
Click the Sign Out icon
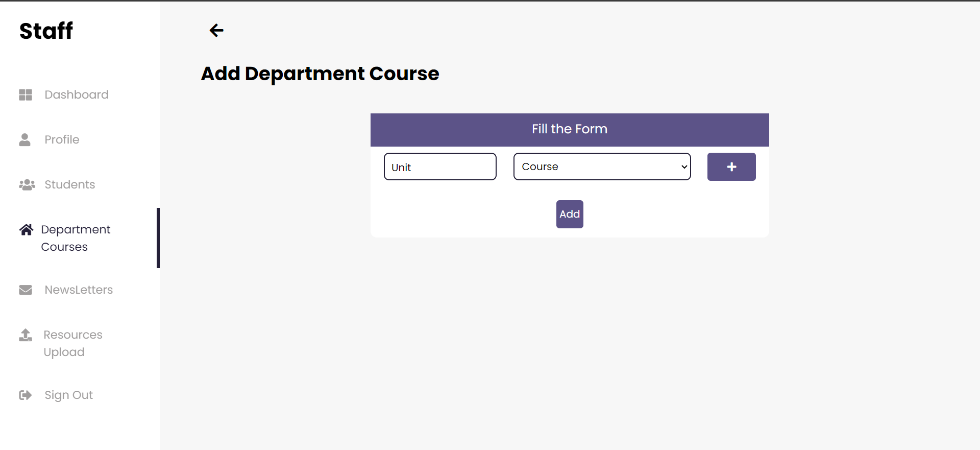[x=25, y=395]
